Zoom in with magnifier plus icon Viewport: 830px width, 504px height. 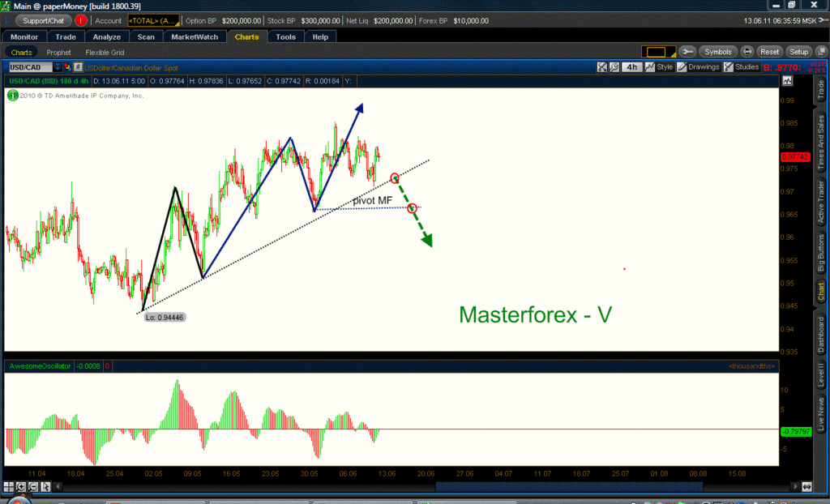(21, 486)
